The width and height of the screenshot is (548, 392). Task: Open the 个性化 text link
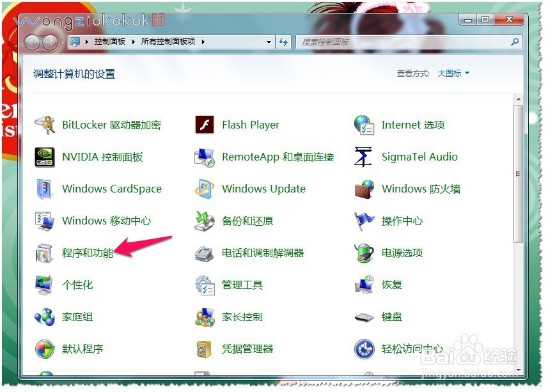(77, 285)
